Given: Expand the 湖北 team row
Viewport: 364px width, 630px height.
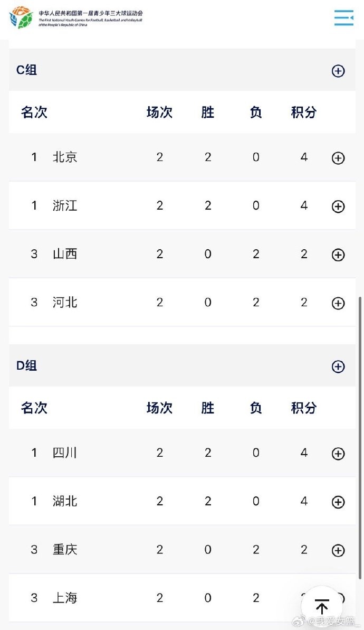Looking at the screenshot, I should click(338, 502).
